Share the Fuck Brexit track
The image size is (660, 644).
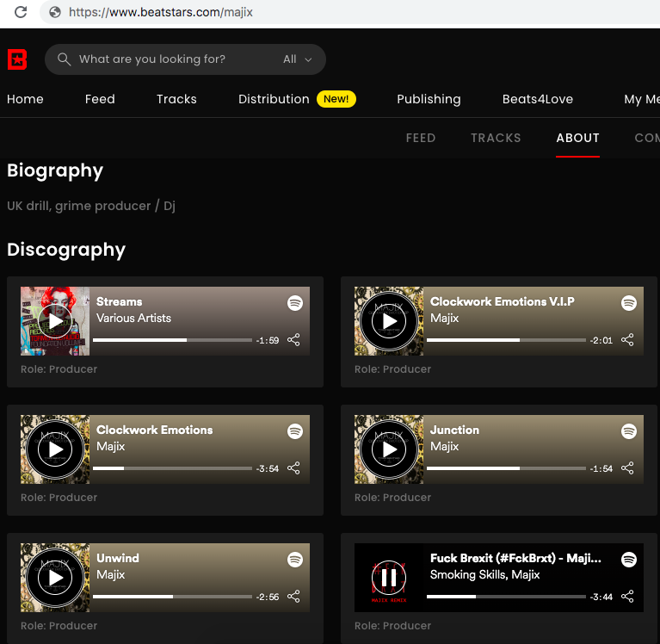click(x=627, y=596)
